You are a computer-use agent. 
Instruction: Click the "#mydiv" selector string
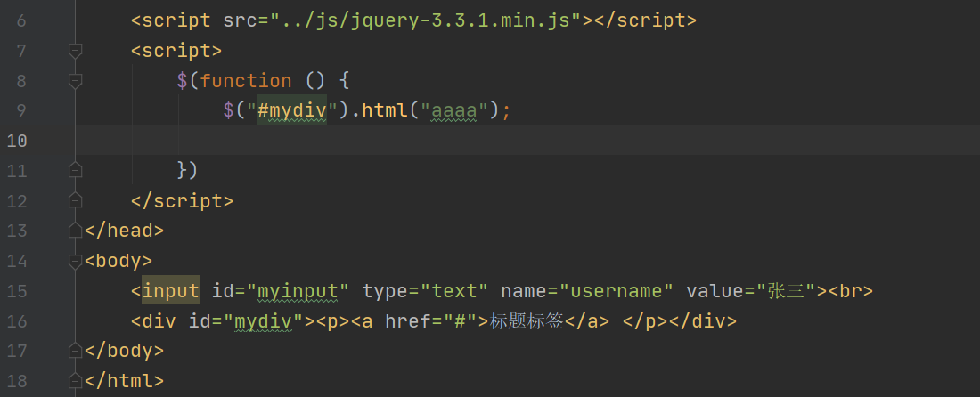pos(292,110)
